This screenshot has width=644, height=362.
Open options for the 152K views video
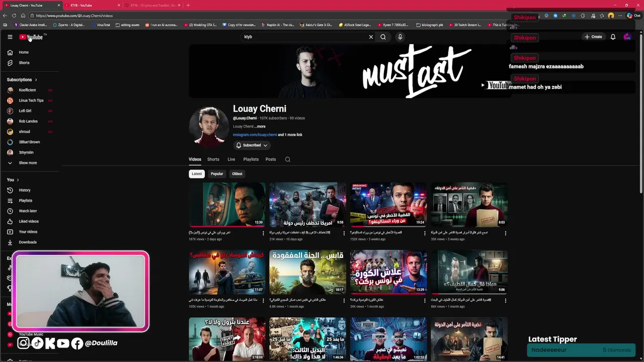425,233
